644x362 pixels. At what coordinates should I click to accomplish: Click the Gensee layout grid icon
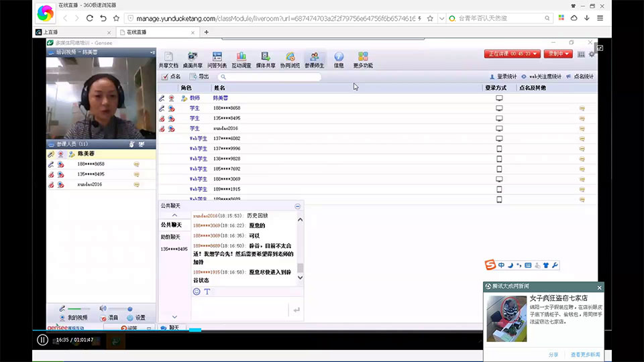pyautogui.click(x=581, y=54)
